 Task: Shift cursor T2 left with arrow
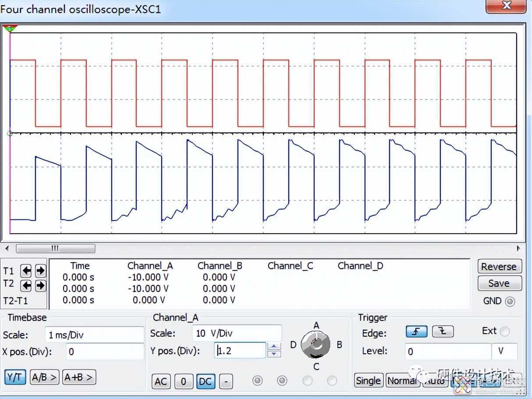26,286
